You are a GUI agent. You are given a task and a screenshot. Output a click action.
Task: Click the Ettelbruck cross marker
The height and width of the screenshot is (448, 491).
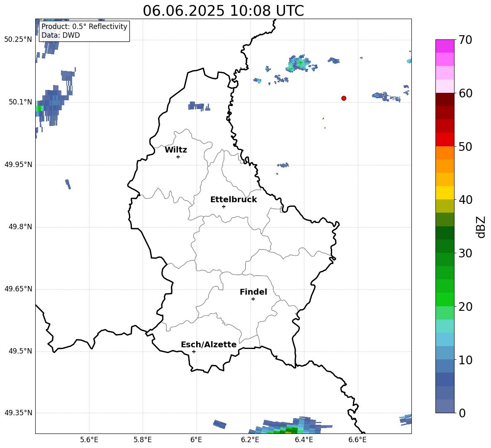coord(224,206)
